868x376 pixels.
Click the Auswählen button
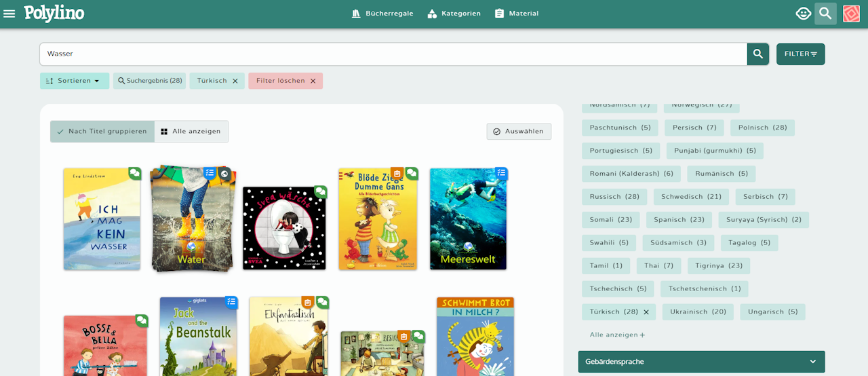[519, 132]
